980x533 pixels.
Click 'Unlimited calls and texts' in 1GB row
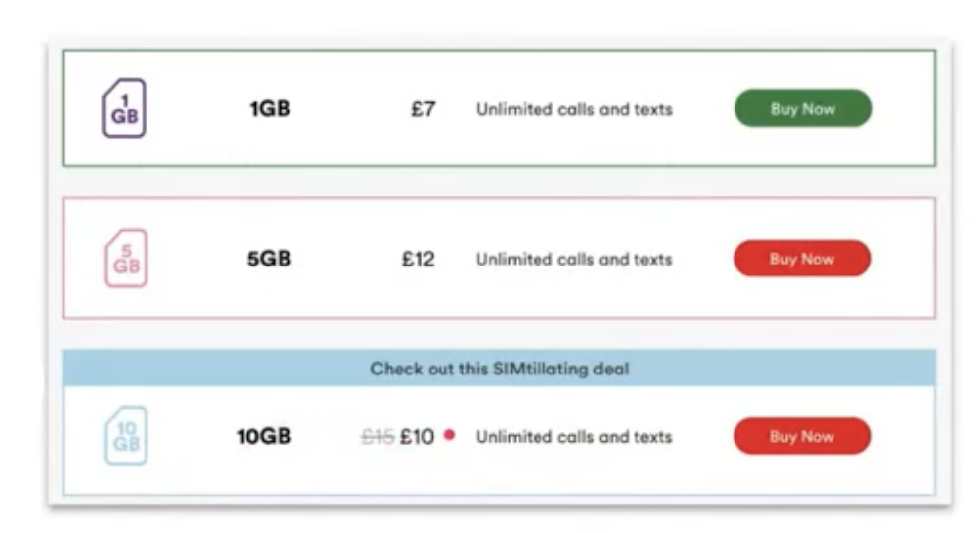(x=574, y=110)
